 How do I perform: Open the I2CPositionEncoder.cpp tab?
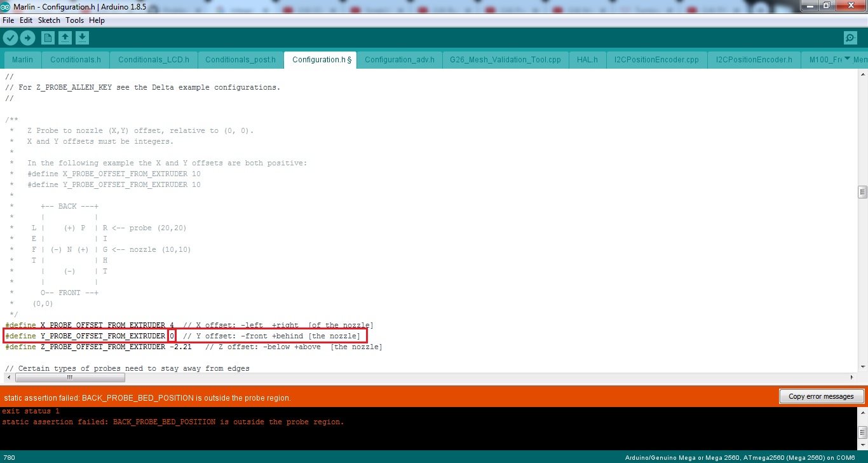point(656,60)
